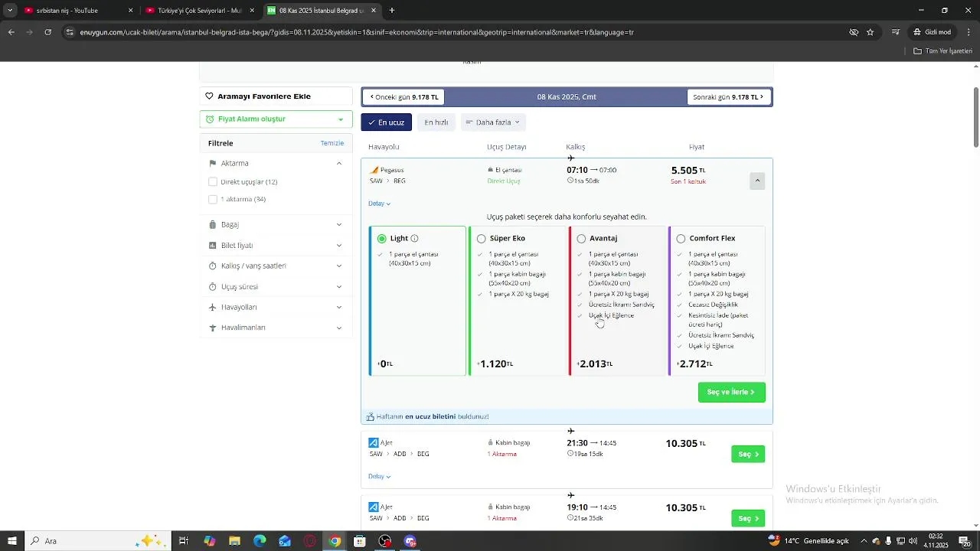The image size is (980, 551).
Task: Click the info icon next to Light
Action: point(414,239)
